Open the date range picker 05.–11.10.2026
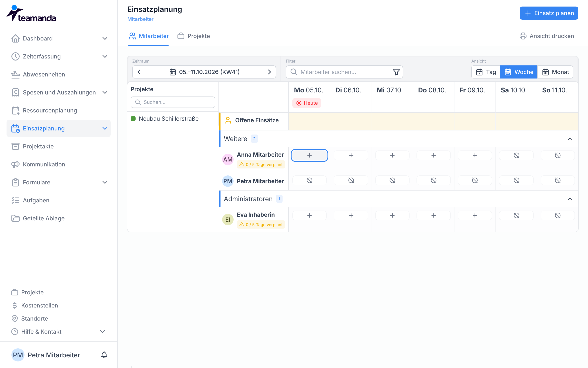Screen dimensions: 588x368 pyautogui.click(x=204, y=72)
